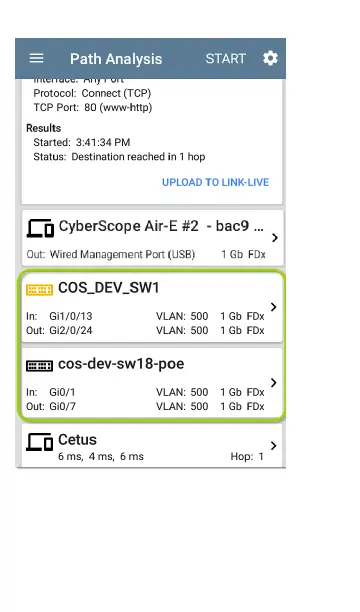Tap the Cetus device icon
This screenshot has height=612, width=360.
39,442
